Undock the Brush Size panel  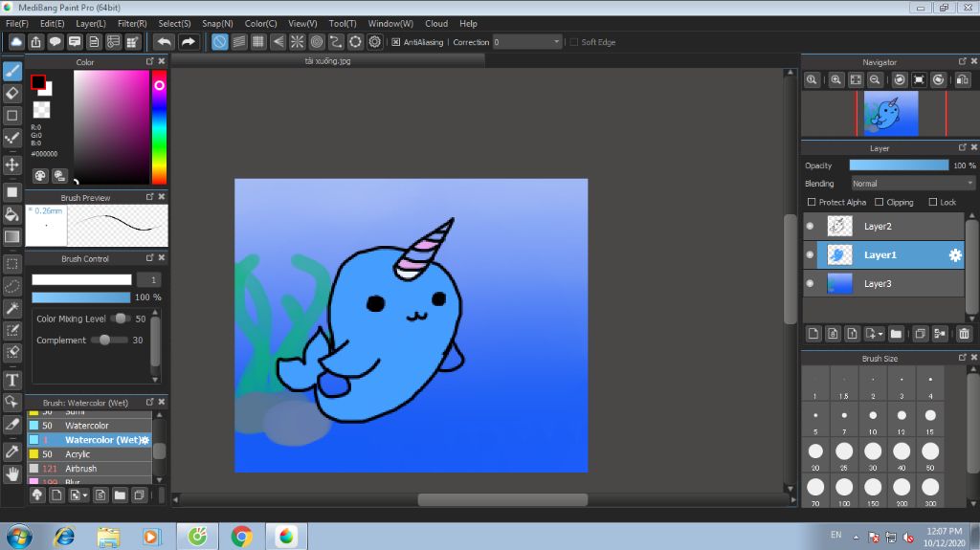pyautogui.click(x=962, y=358)
